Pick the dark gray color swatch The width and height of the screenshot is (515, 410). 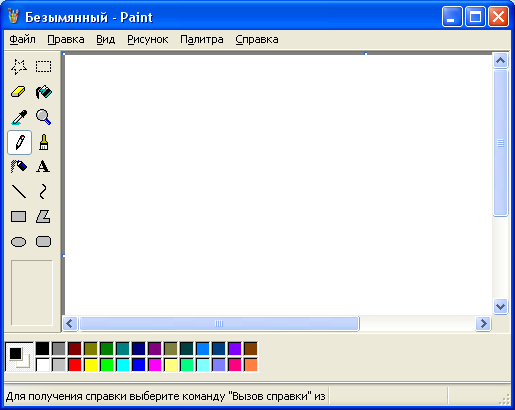[59, 349]
